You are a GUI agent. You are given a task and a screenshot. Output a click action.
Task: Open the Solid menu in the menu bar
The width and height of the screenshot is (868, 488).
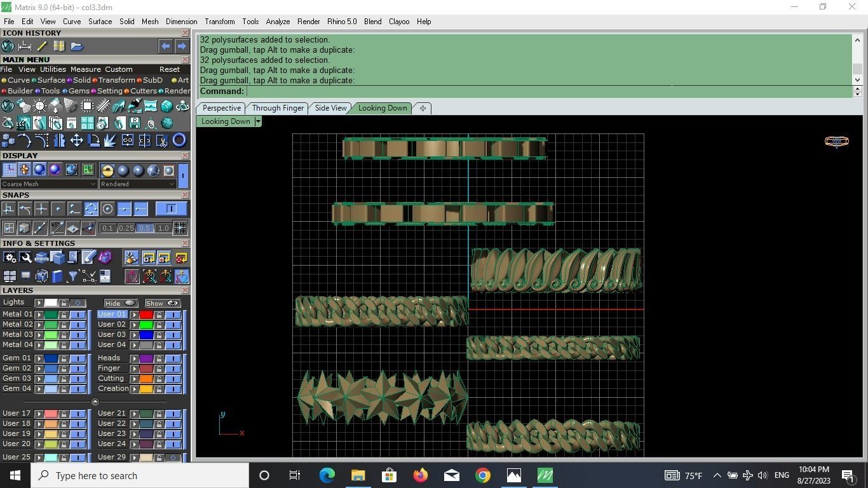click(126, 22)
